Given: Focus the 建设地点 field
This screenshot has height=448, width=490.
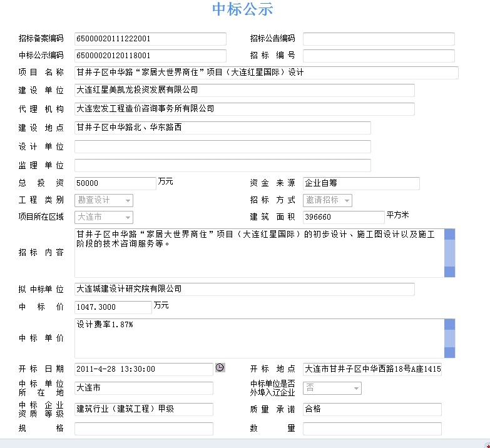Looking at the screenshot, I should (223, 128).
